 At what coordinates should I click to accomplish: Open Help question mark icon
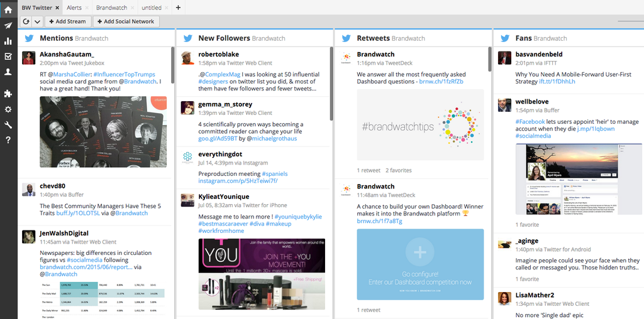click(x=8, y=139)
